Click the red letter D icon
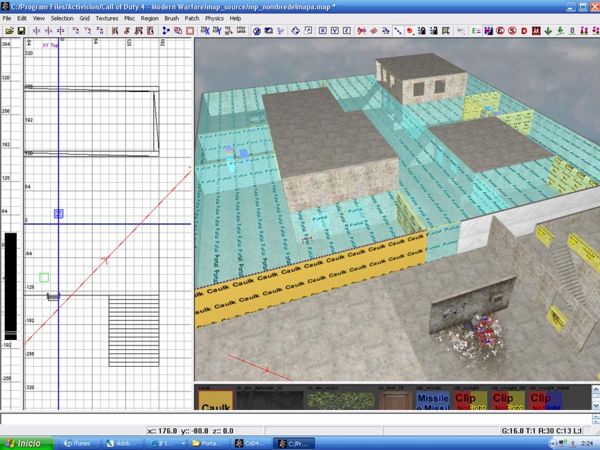This screenshot has height=450, width=600. coord(524,31)
